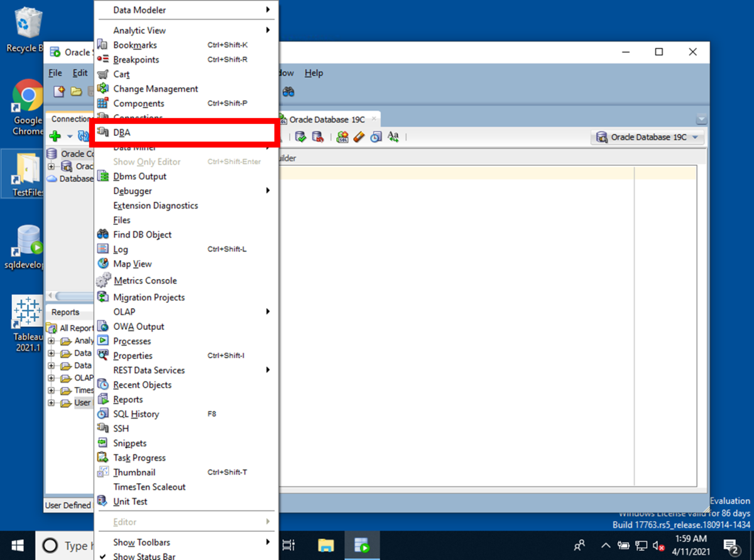Click the Task View taskbar icon
This screenshot has height=560, width=754.
pyautogui.click(x=288, y=545)
